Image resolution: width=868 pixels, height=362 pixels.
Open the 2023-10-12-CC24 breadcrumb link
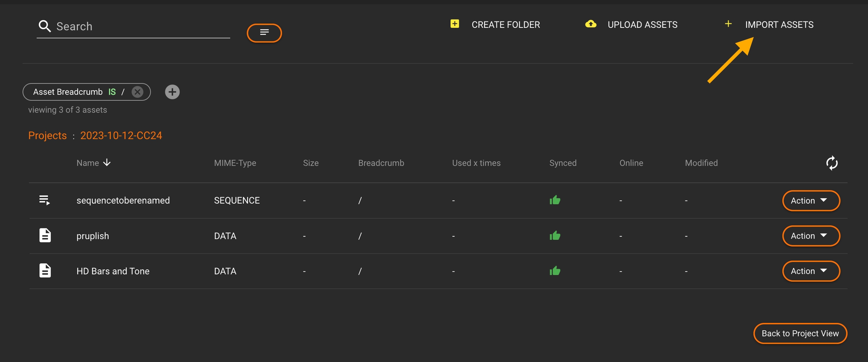(121, 135)
